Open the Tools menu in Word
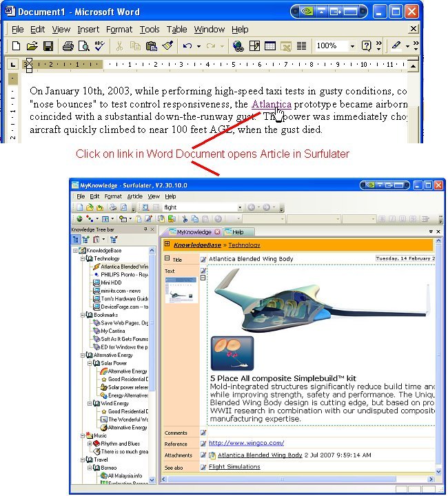Viewport: 448px width, 496px height. (150, 30)
